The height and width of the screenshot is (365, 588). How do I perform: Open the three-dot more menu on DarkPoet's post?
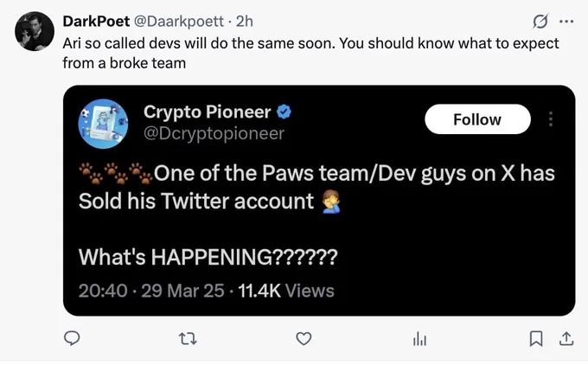(566, 22)
